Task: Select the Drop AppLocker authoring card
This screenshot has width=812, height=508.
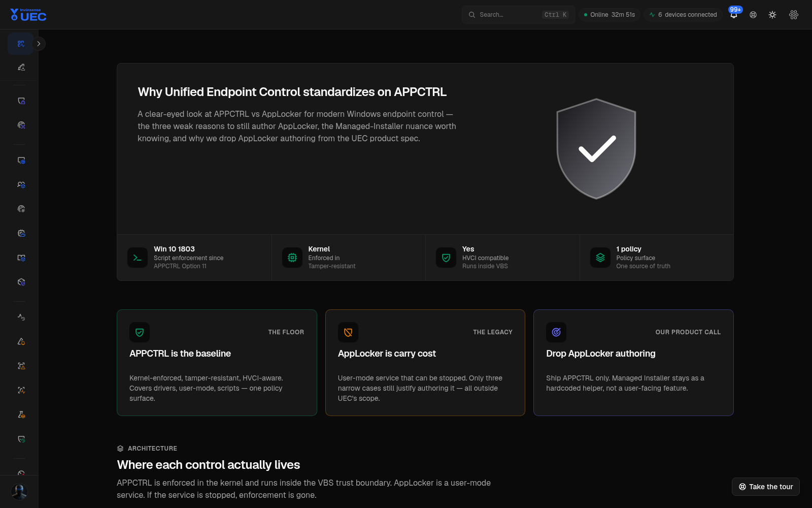Action: pyautogui.click(x=633, y=363)
